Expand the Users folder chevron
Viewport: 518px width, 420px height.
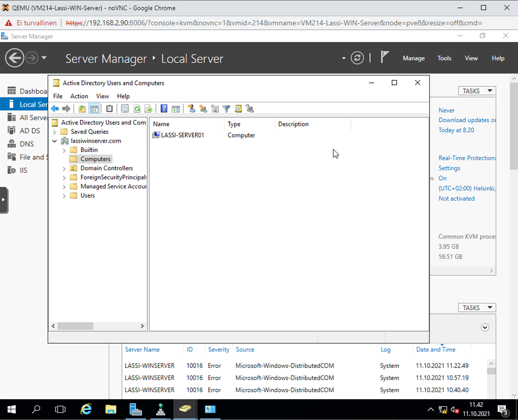click(64, 196)
